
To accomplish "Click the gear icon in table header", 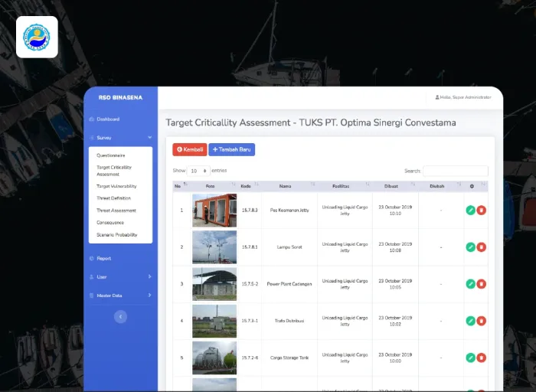I will [x=472, y=186].
